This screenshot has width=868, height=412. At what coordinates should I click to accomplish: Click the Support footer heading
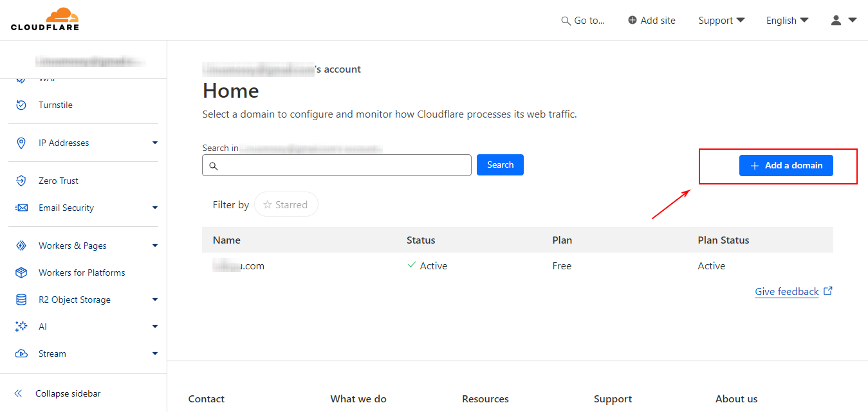(x=613, y=399)
